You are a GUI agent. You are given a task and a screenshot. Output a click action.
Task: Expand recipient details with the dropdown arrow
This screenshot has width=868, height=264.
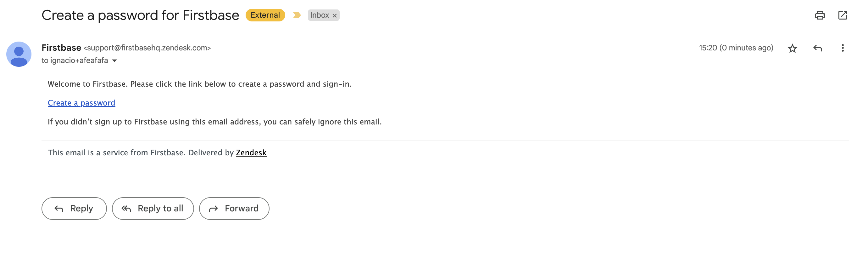point(114,61)
